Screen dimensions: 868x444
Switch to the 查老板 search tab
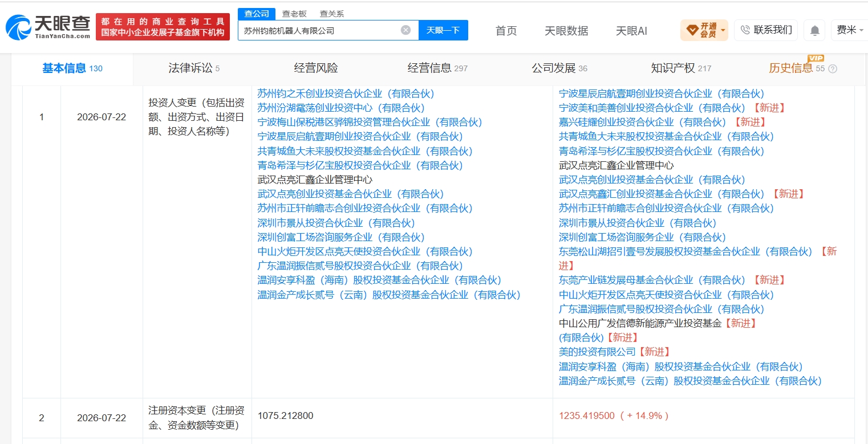(294, 14)
